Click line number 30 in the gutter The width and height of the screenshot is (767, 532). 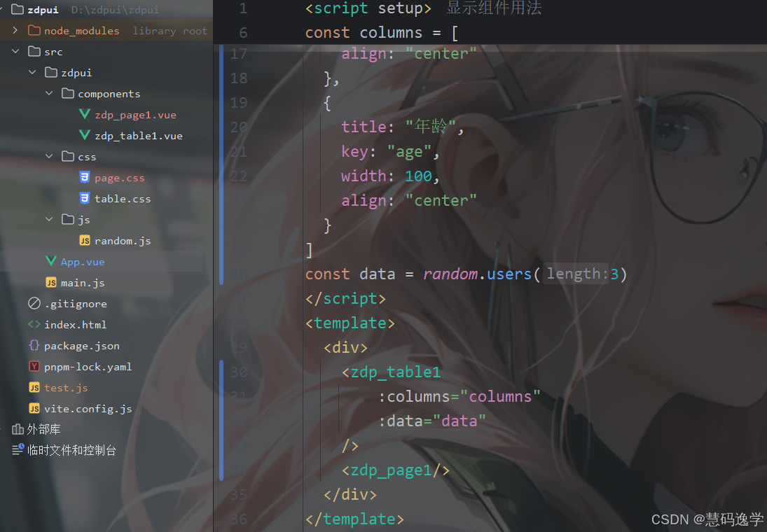[x=239, y=372]
